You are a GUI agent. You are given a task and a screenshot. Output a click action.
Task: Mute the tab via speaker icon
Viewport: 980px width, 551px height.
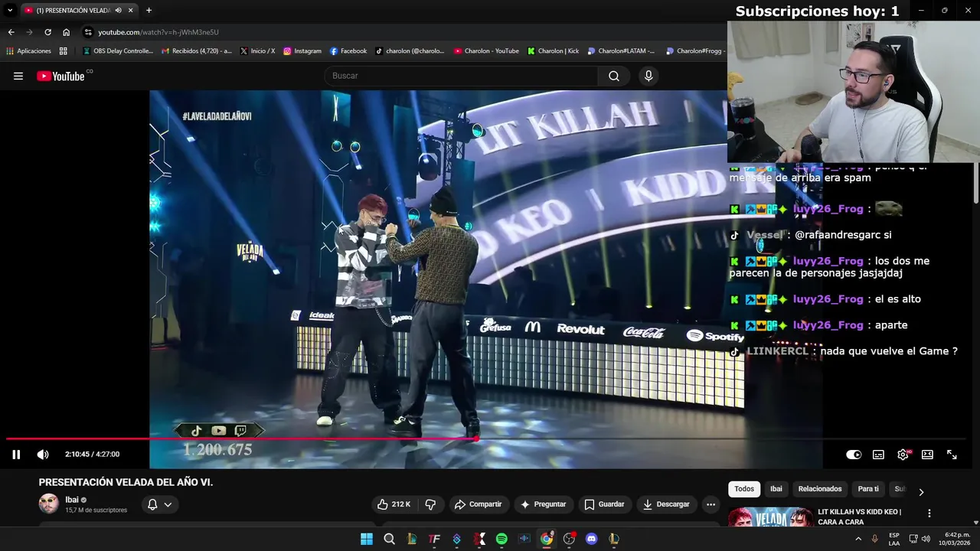tap(118, 10)
